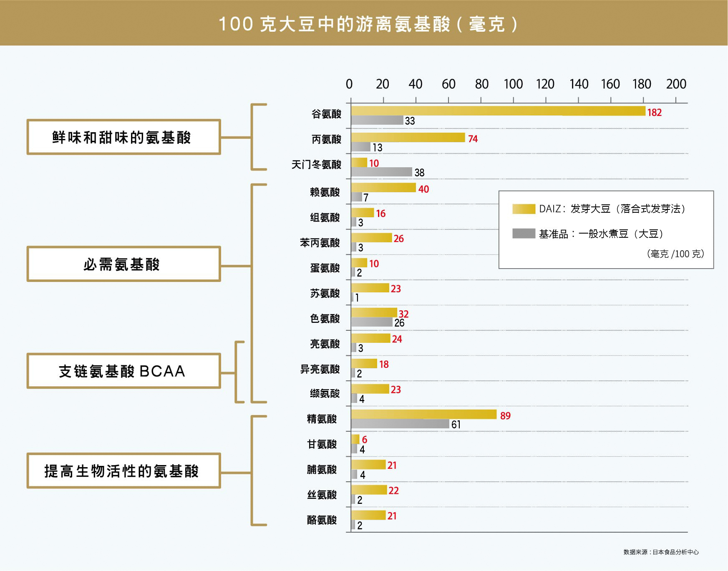Click the legend text DAIZ：发芽大豆
Screen dimensions: 728x571
coord(612,209)
